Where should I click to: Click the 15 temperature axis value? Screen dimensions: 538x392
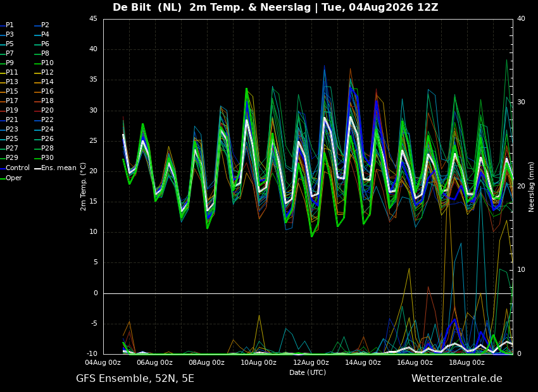point(93,202)
